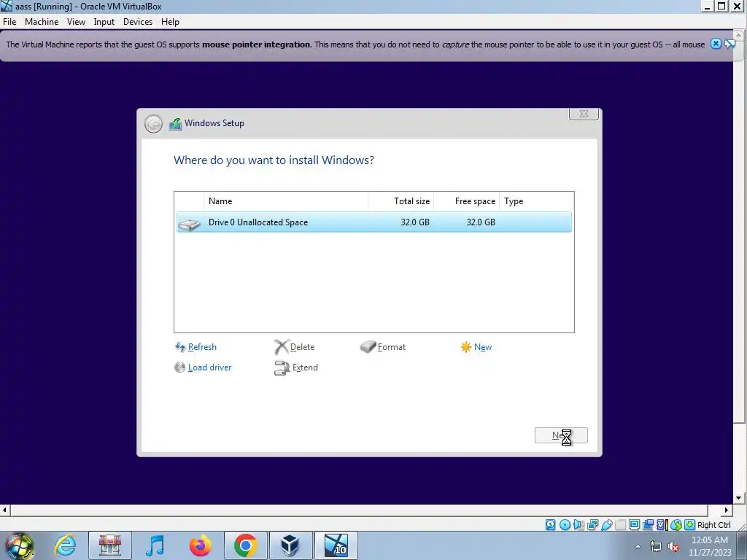Click the Windows Setup title icon
Screen dimensions: 747x560
pyautogui.click(x=175, y=124)
